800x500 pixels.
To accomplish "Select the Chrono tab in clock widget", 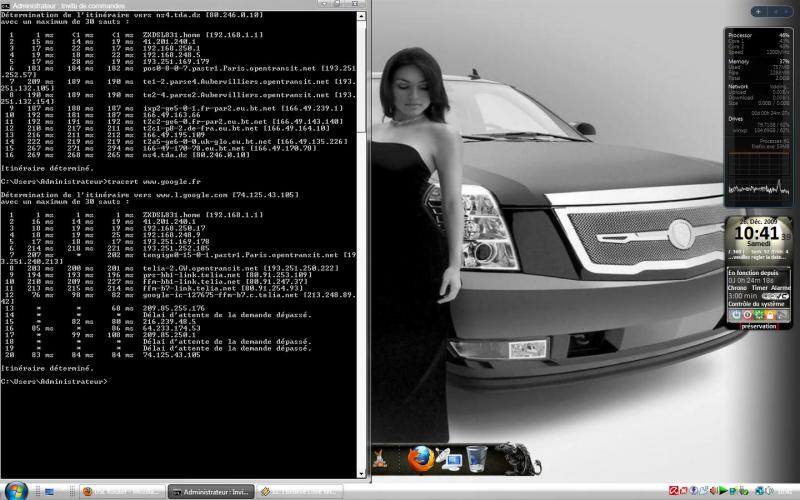I will [737, 287].
